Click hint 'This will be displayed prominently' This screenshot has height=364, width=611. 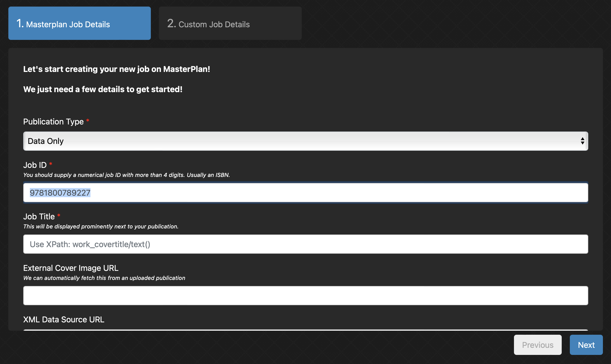click(x=101, y=227)
